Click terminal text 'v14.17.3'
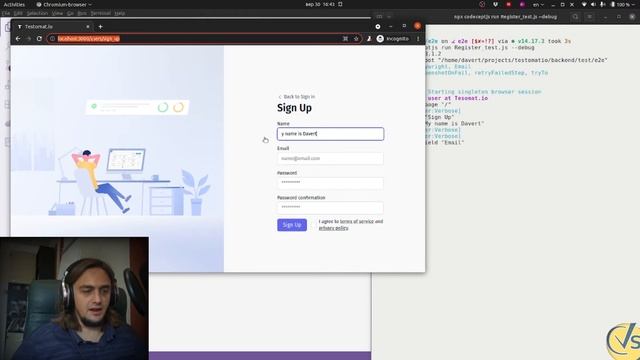Image resolution: width=640 pixels, height=360 pixels. pos(531,41)
